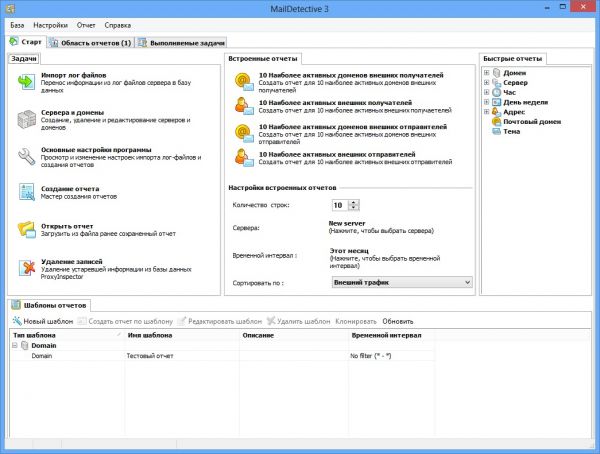Click the Новый шаблон button

43,321
